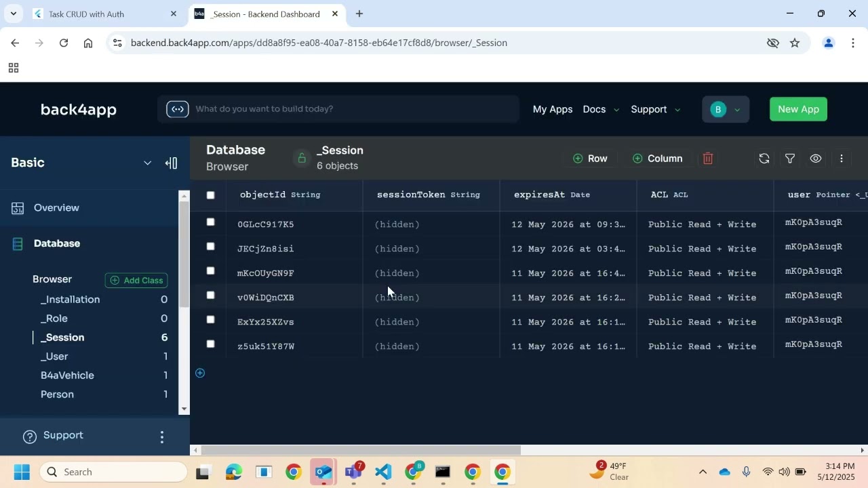The height and width of the screenshot is (488, 868).
Task: Check the row v0WiDQnCXB
Action: point(210,296)
